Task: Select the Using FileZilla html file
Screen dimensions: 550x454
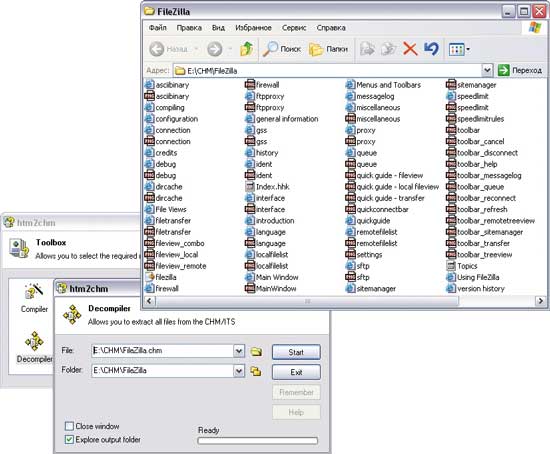Action: (473, 277)
